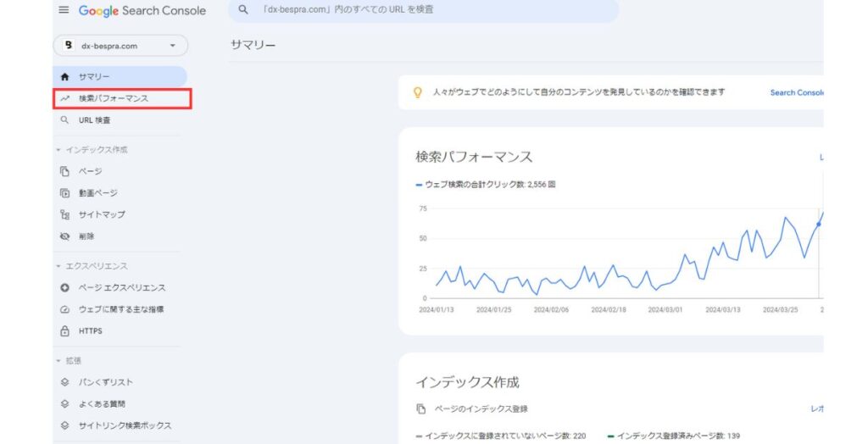Open the Search Console link in tip banner
The height and width of the screenshot is (444, 868).
(797, 92)
